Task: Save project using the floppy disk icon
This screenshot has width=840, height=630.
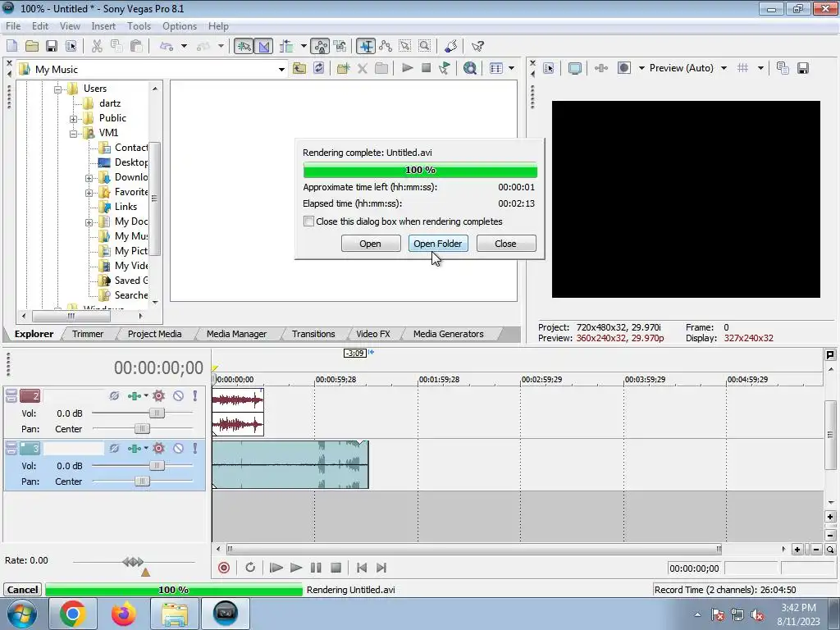Action: tap(52, 46)
